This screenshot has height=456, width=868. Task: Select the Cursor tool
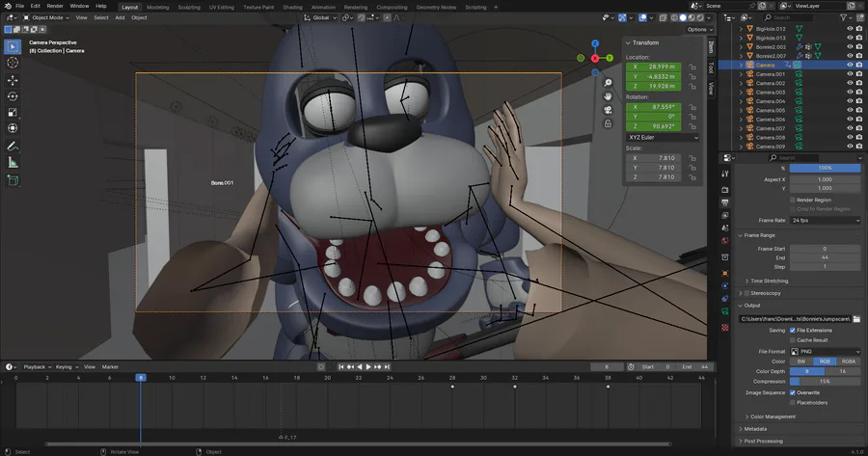tap(13, 63)
